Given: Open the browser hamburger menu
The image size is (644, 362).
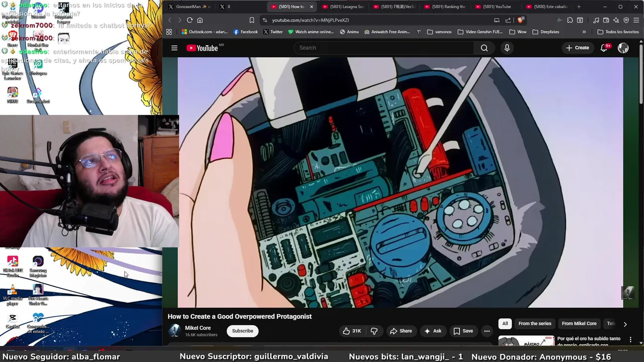Looking at the screenshot, I should pyautogui.click(x=636, y=20).
